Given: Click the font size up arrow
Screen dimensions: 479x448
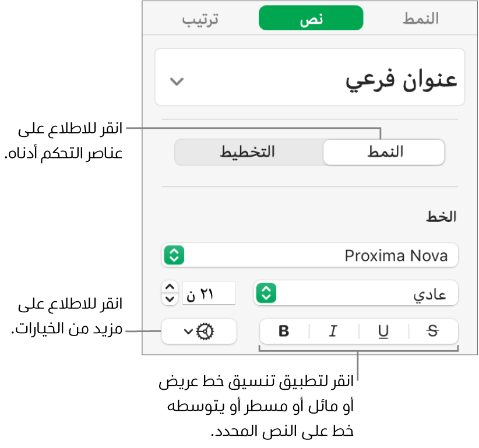Looking at the screenshot, I should click(x=170, y=287).
